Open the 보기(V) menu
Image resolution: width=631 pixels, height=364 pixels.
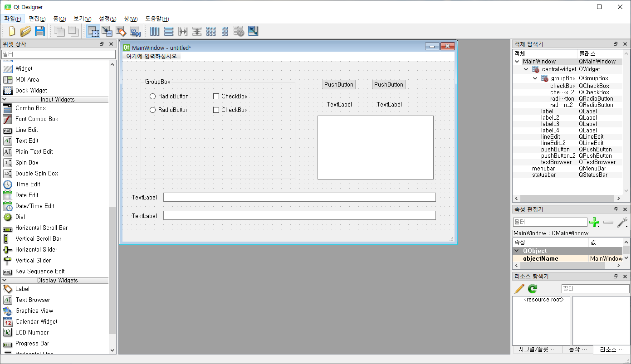coord(82,19)
